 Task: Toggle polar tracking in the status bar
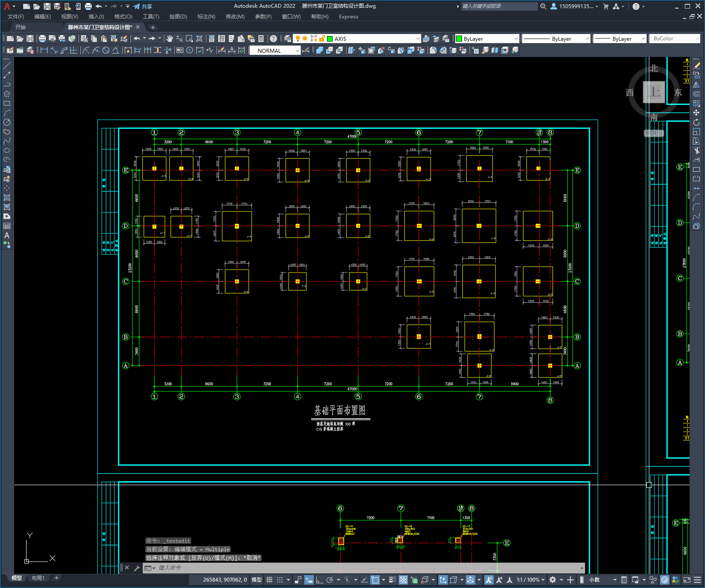(x=330, y=580)
